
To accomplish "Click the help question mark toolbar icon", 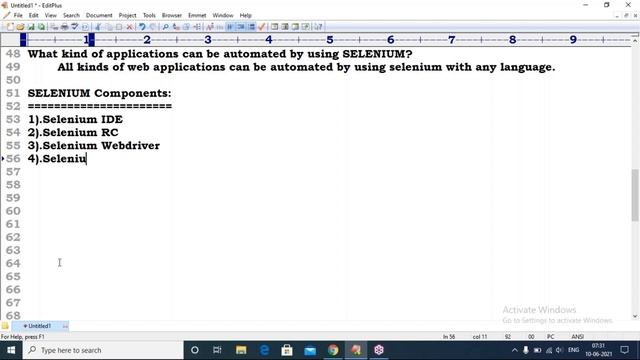I will click(318, 27).
